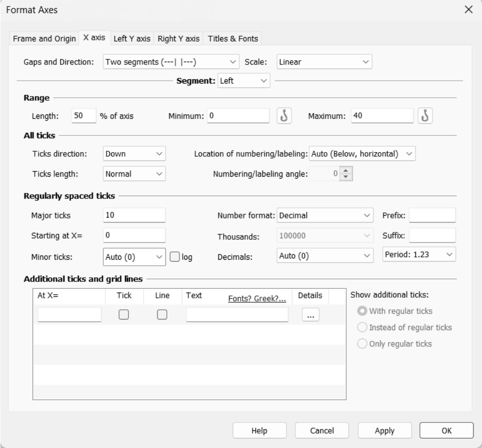Click the Prefix text field
Image resolution: width=482 pixels, height=448 pixels.
(x=432, y=215)
